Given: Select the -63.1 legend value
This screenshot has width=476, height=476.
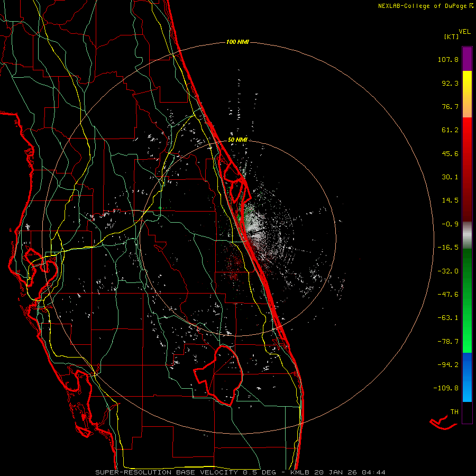Looking at the screenshot, I should 448,318.
